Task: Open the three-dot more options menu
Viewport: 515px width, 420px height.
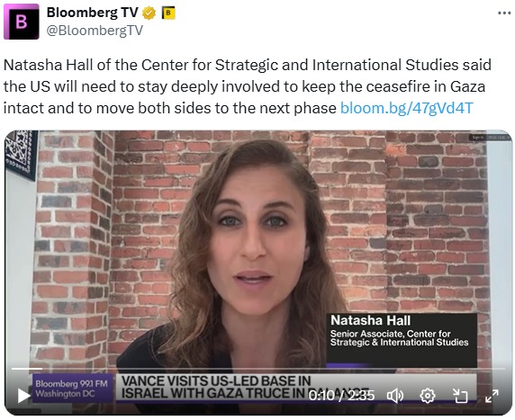Action: [x=504, y=13]
